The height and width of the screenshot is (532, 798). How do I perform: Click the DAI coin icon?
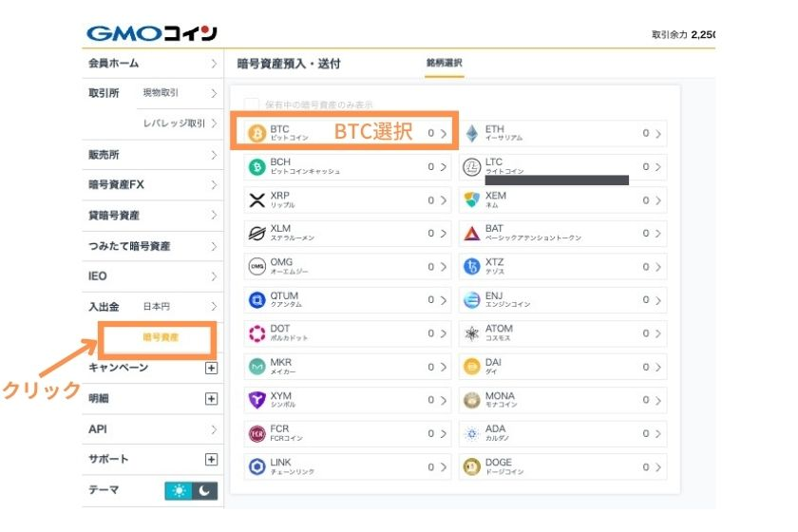click(x=472, y=367)
